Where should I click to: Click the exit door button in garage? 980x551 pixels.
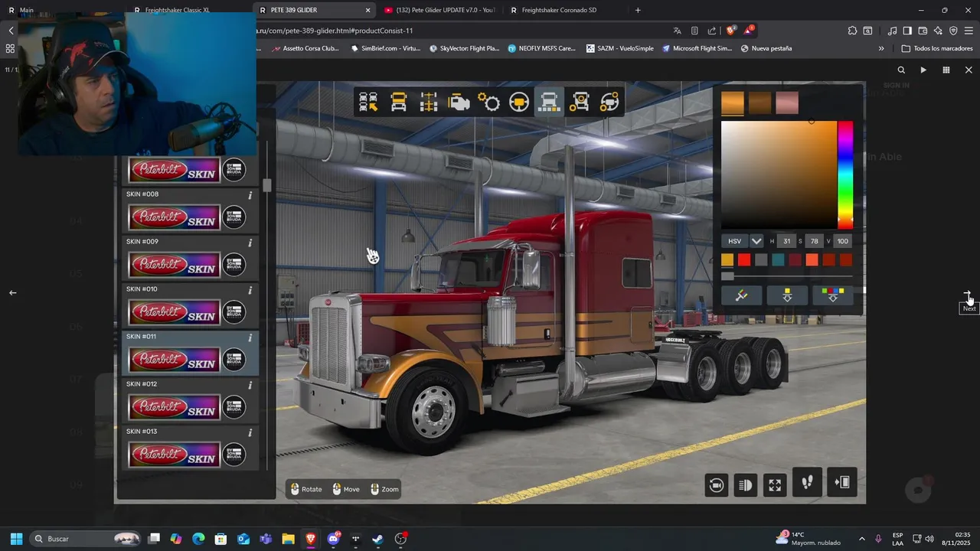(842, 482)
